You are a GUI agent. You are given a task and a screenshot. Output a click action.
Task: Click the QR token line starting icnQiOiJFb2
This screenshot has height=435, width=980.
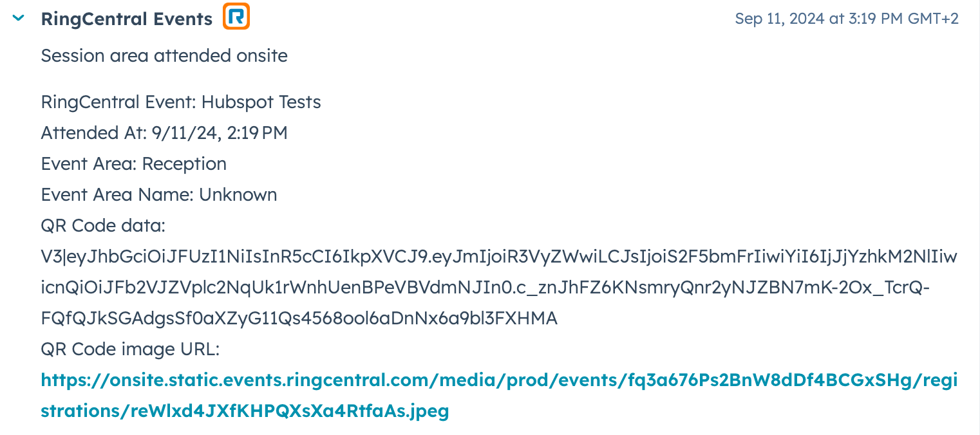point(485,288)
